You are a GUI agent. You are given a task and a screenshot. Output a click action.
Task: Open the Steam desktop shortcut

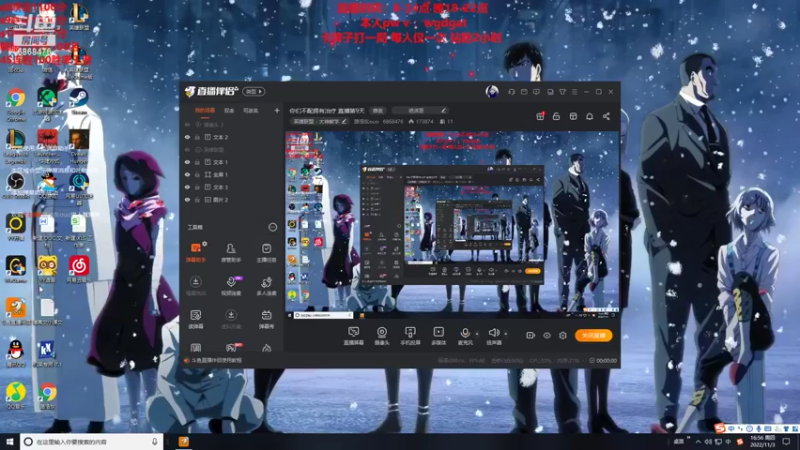pos(79,101)
